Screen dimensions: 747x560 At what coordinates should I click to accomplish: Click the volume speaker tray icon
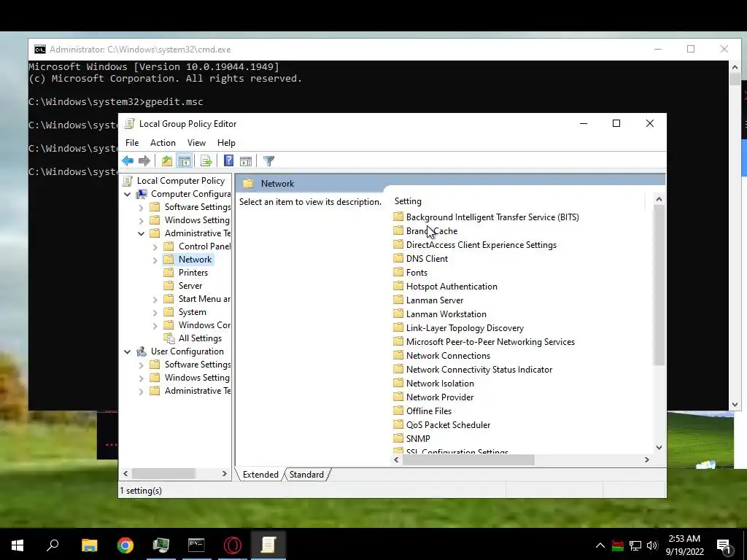tap(652, 545)
